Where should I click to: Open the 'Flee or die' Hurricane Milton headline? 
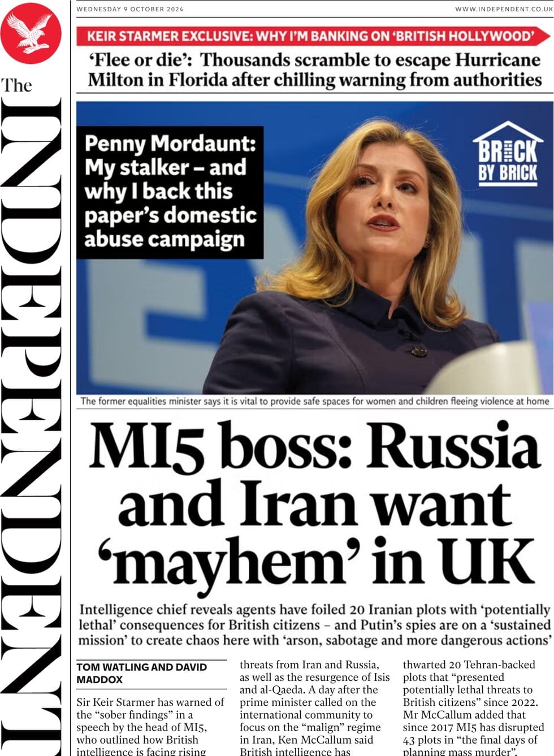point(314,69)
